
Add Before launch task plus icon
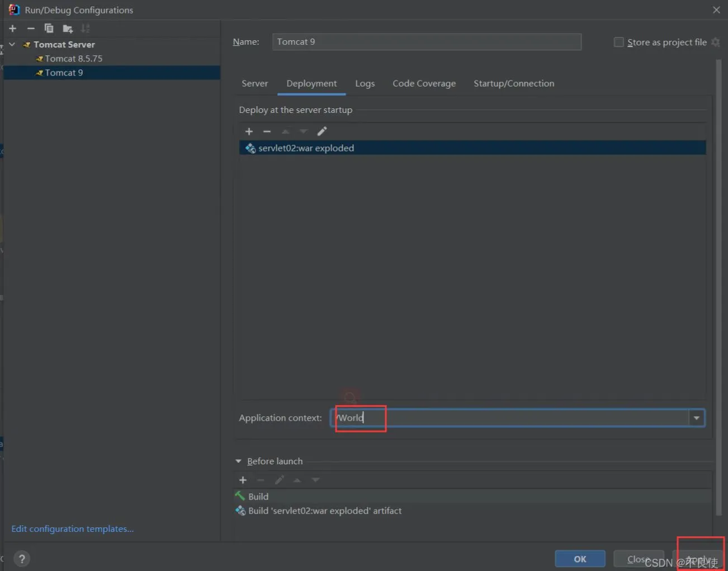pos(243,480)
